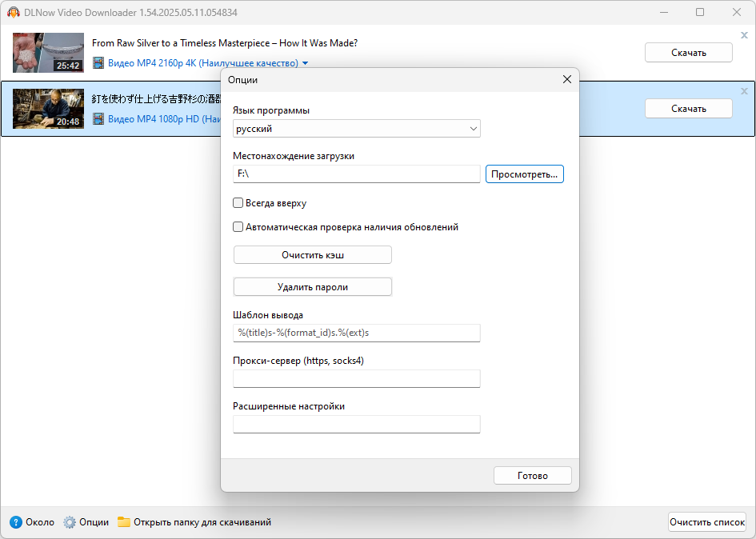Remove the second video with its X icon
Screen dimensions: 756x539
744,91
